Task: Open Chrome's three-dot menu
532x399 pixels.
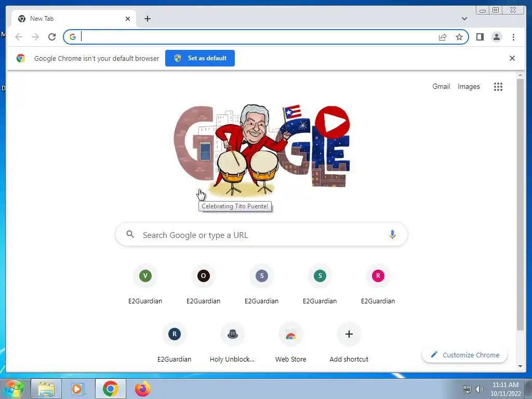Action: pyautogui.click(x=513, y=37)
